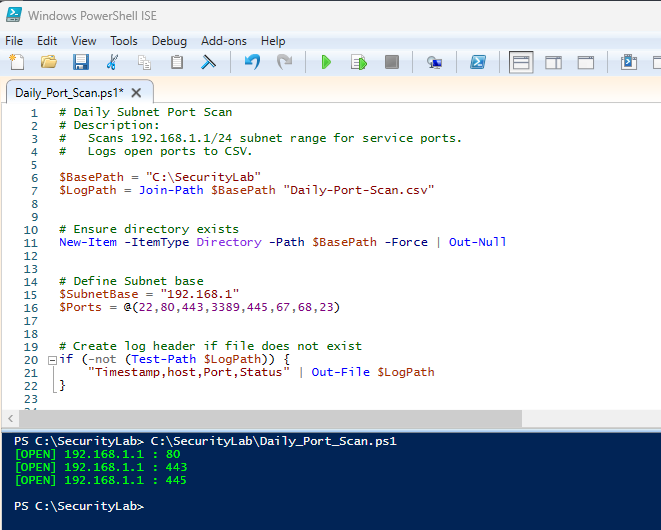Open a script with the folder icon

[48, 62]
